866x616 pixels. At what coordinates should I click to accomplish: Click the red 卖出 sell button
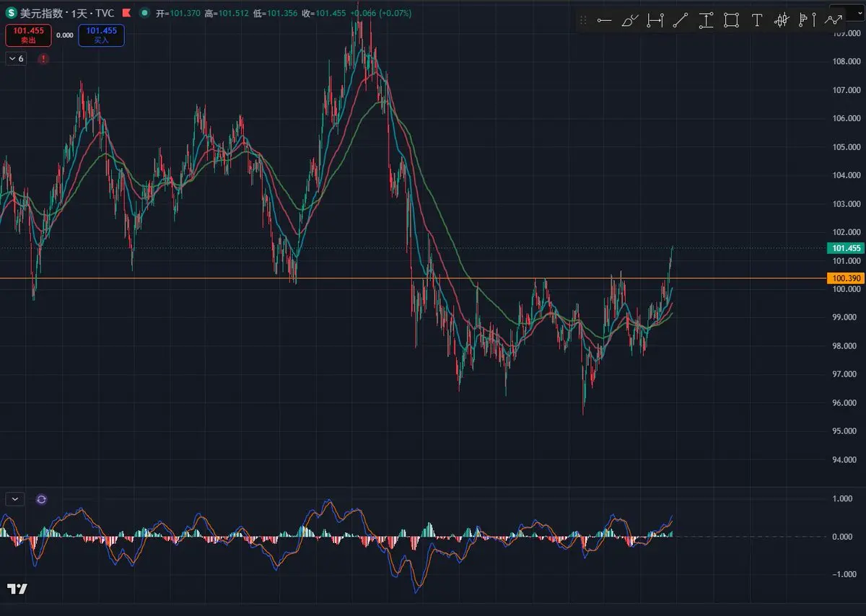pos(28,35)
